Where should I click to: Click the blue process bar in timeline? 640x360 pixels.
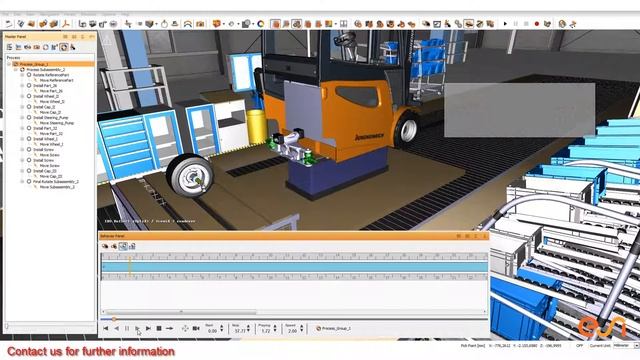[294, 267]
